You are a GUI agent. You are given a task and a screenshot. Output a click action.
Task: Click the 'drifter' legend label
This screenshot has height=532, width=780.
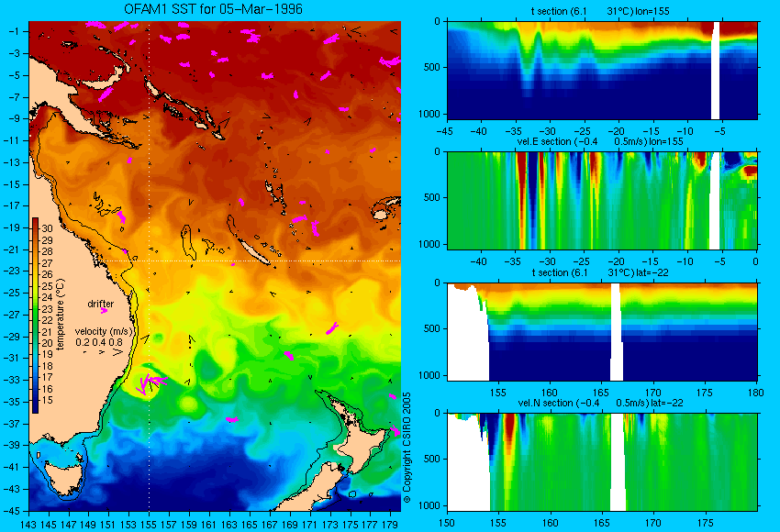[101, 304]
